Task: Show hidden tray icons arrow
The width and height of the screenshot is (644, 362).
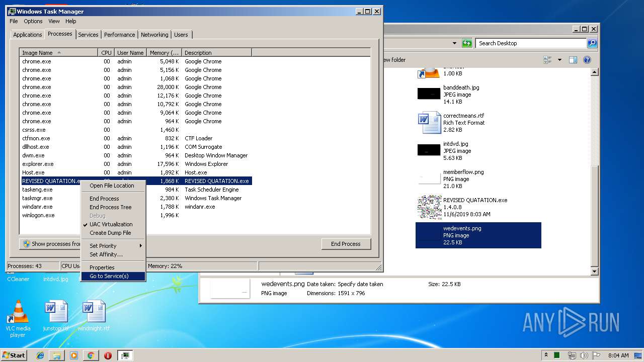Action: 546,355
